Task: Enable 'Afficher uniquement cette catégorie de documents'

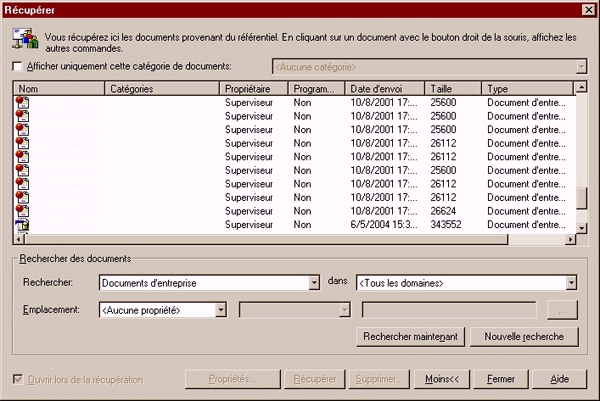Action: point(16,67)
